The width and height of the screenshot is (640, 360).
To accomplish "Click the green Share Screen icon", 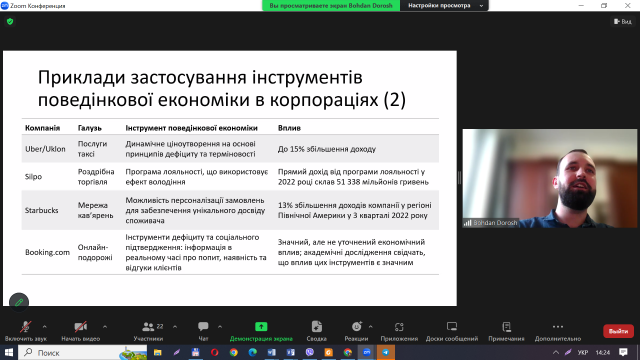I will pyautogui.click(x=261, y=327).
